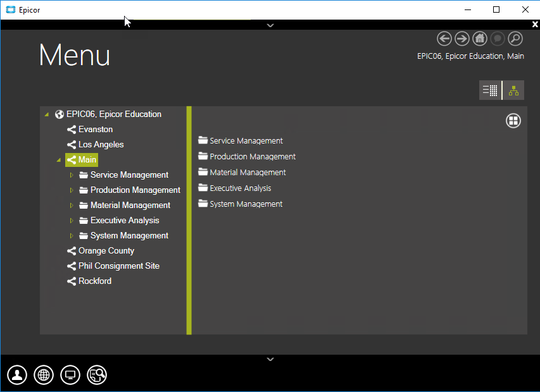Open Service Management folder in right pane
The width and height of the screenshot is (540, 392).
pyautogui.click(x=241, y=140)
